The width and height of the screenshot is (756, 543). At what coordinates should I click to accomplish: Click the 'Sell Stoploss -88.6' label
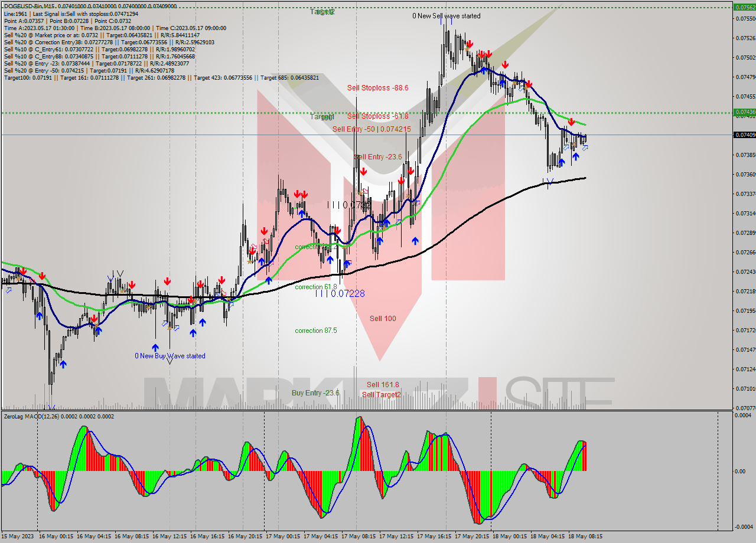tap(377, 88)
